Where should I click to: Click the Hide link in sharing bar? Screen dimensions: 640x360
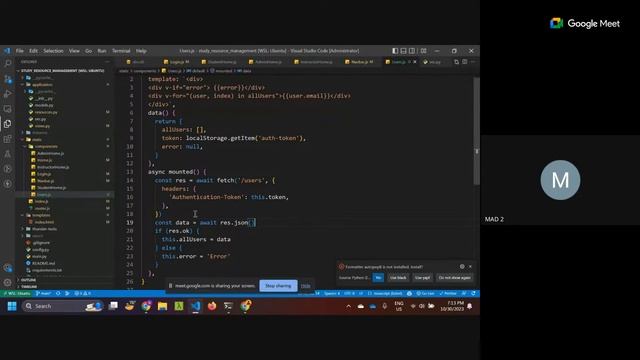[306, 286]
